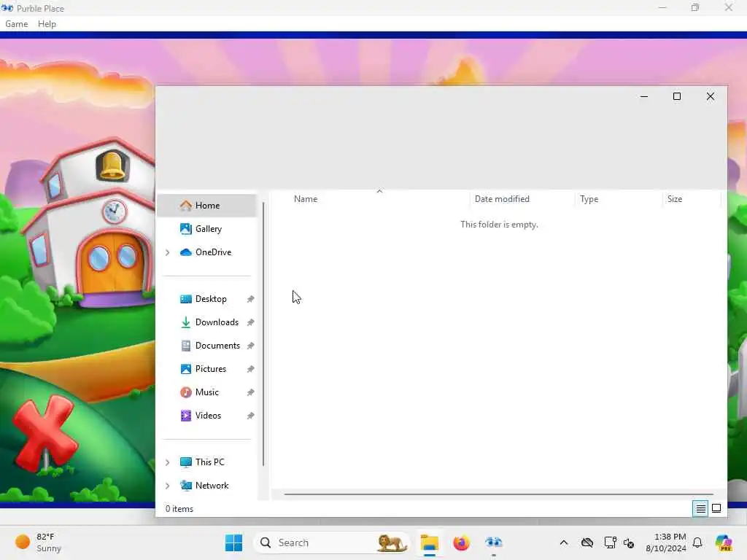The image size is (747, 560).
Task: Launch Firefox from the taskbar
Action: [x=461, y=542]
